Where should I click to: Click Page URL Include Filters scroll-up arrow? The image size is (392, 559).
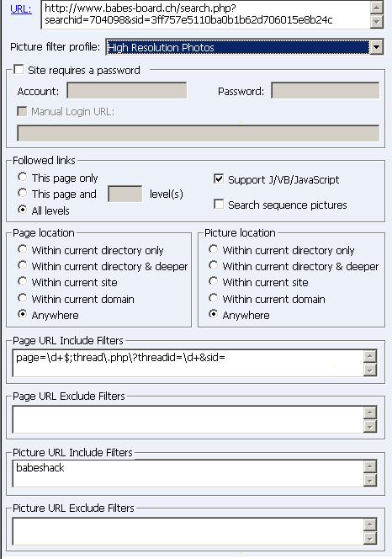coord(370,356)
